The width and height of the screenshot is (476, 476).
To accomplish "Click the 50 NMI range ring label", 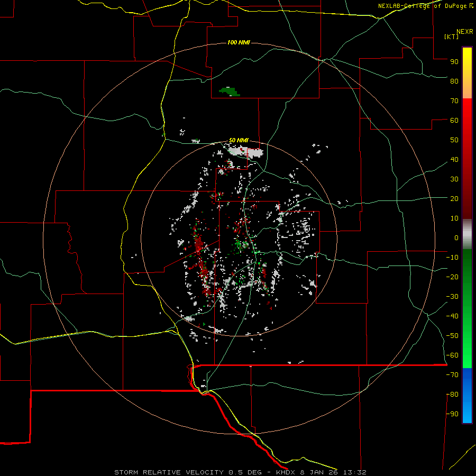I will tap(239, 140).
